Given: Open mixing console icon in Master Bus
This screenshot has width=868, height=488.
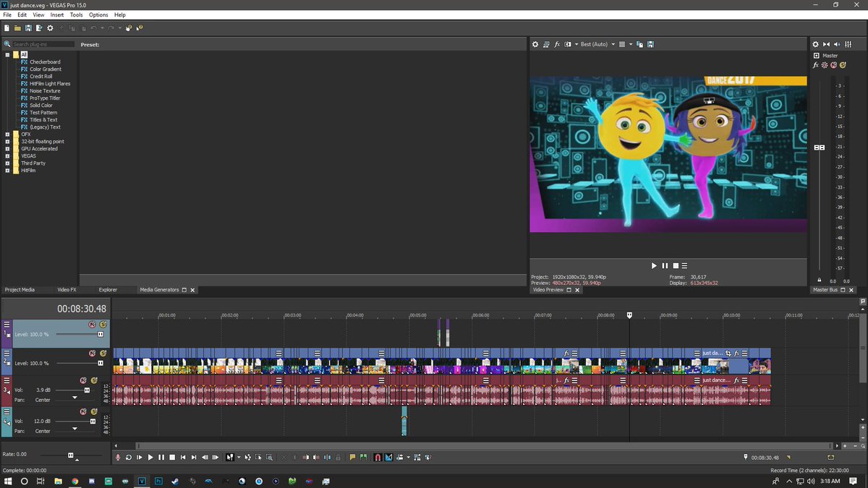Looking at the screenshot, I should coord(848,44).
